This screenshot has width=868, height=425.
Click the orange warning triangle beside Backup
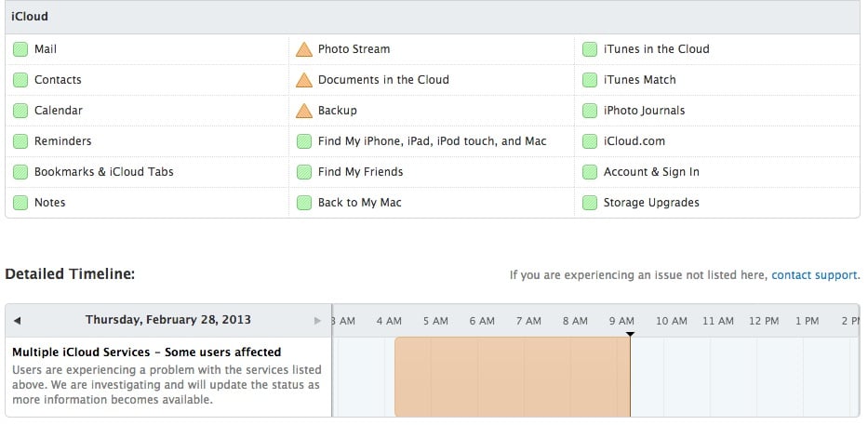[304, 111]
